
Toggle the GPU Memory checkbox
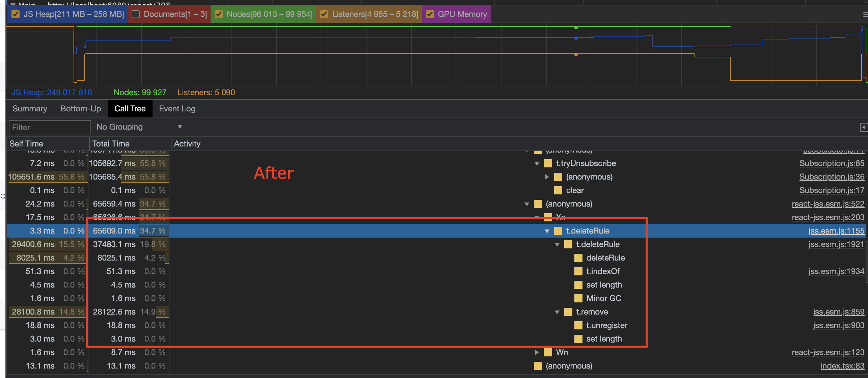tap(430, 14)
